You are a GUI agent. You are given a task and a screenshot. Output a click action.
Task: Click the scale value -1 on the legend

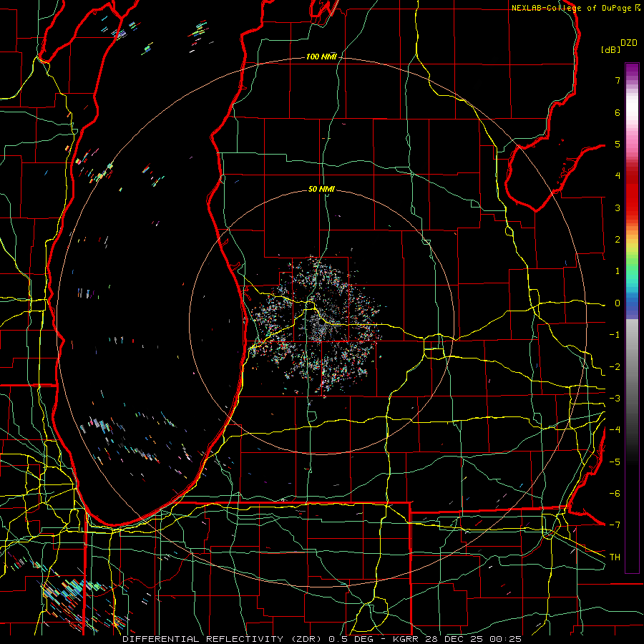(615, 335)
